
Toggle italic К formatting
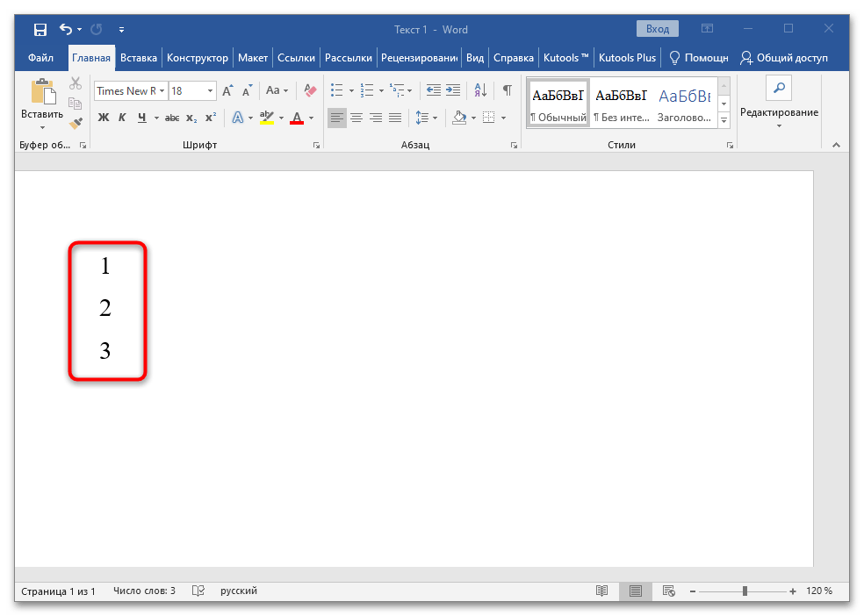[x=122, y=118]
